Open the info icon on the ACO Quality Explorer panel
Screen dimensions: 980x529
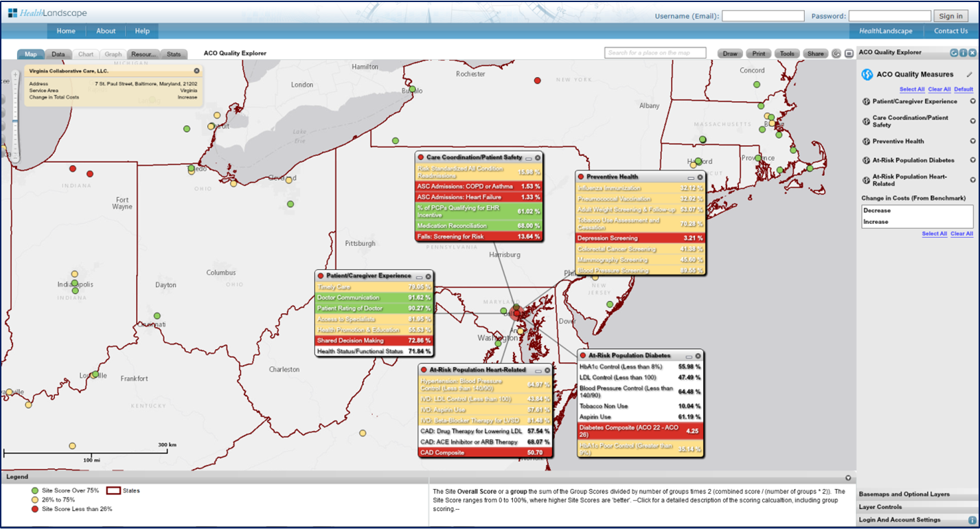[964, 52]
